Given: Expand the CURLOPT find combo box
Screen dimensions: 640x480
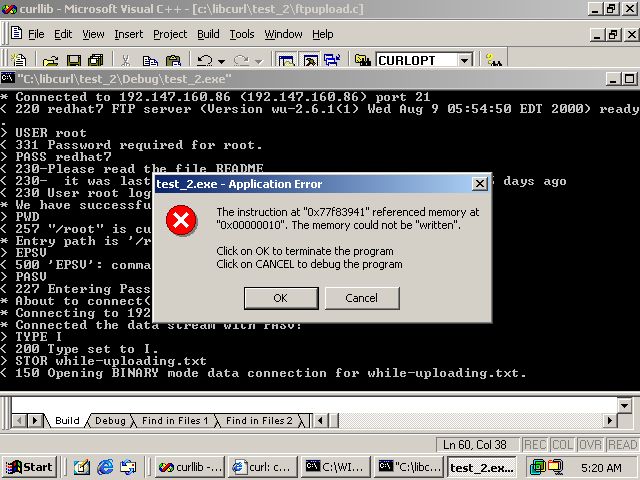Looking at the screenshot, I should click(464, 60).
